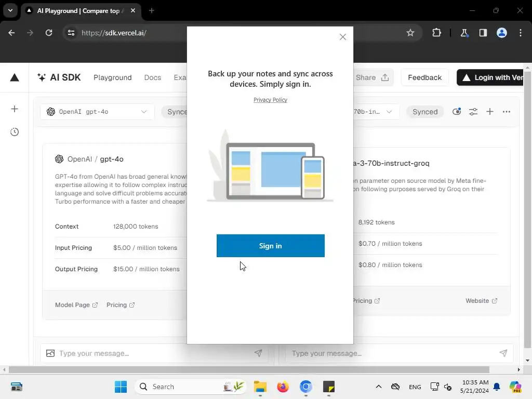Click 128,000 tokens context value

point(136,227)
